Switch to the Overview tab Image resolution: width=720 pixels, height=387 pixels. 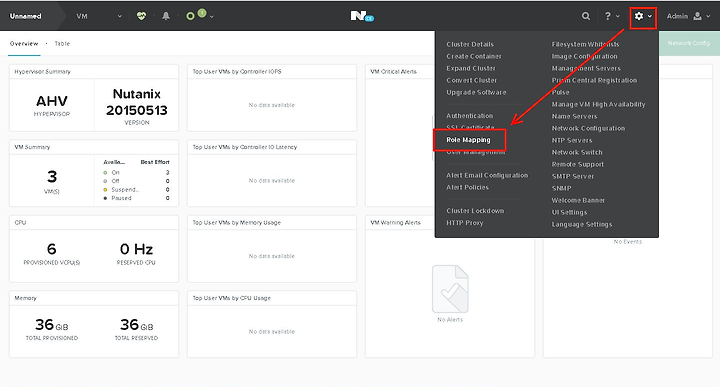24,44
